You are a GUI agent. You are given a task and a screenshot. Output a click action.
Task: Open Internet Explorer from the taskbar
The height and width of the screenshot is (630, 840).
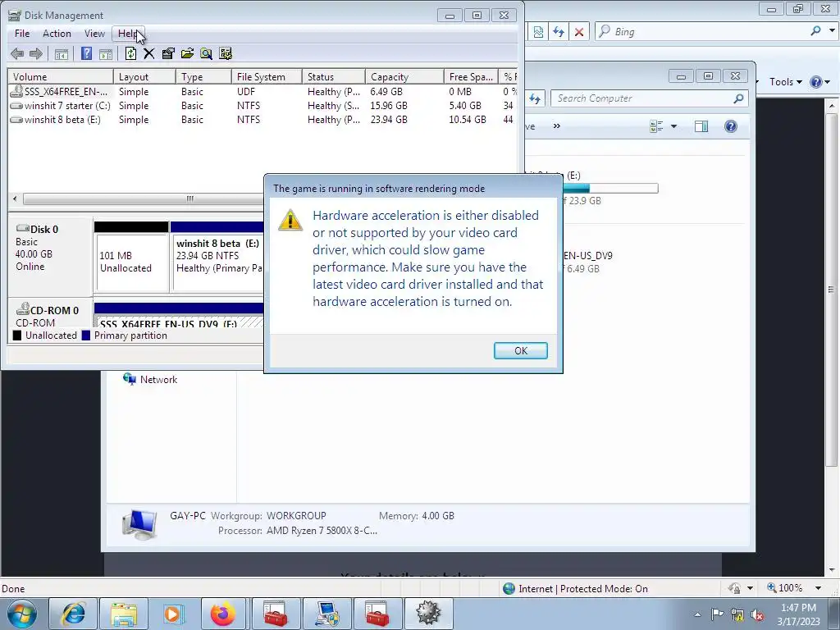(x=73, y=614)
